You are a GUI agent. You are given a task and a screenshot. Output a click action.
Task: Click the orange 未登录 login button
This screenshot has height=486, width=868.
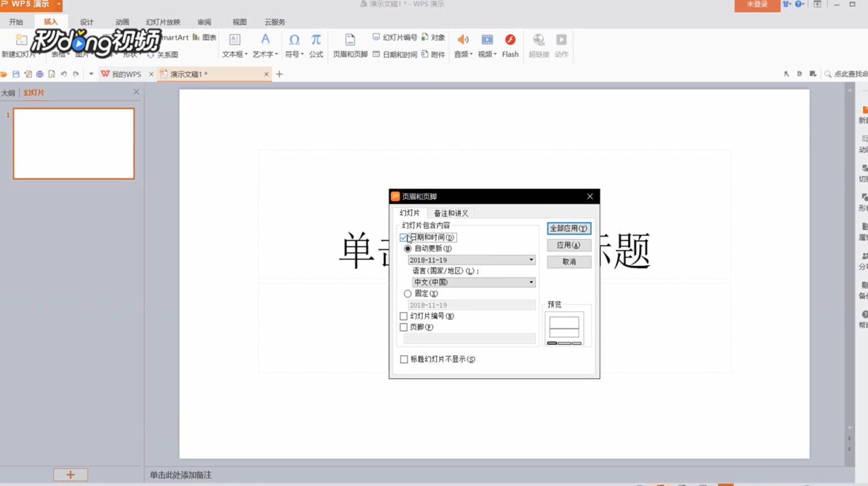pos(757,5)
